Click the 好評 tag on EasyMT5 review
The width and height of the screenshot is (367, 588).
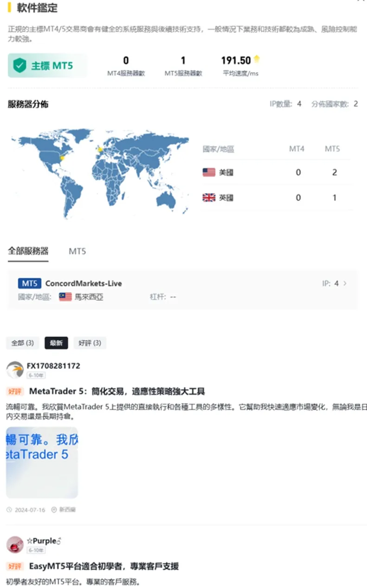tap(15, 566)
